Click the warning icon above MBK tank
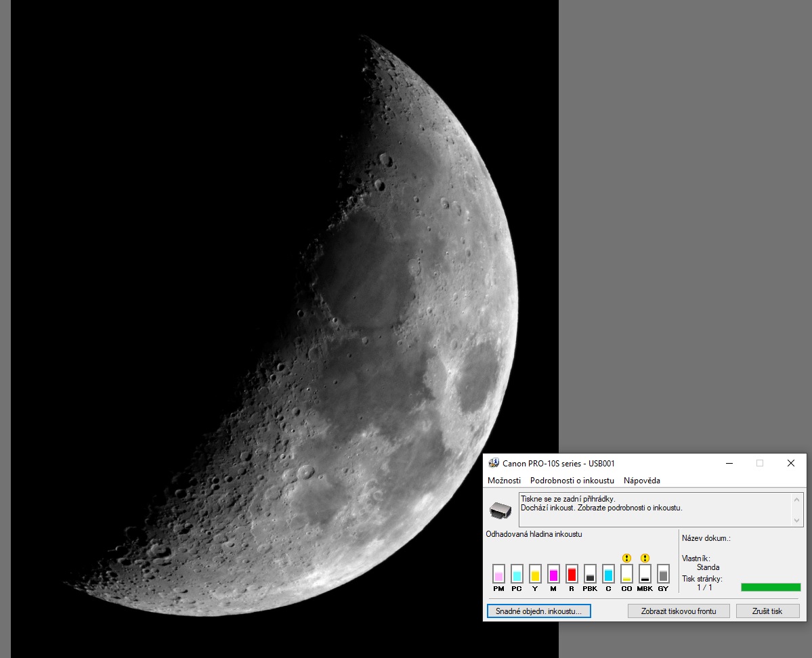Viewport: 812px width, 658px height. [x=645, y=558]
